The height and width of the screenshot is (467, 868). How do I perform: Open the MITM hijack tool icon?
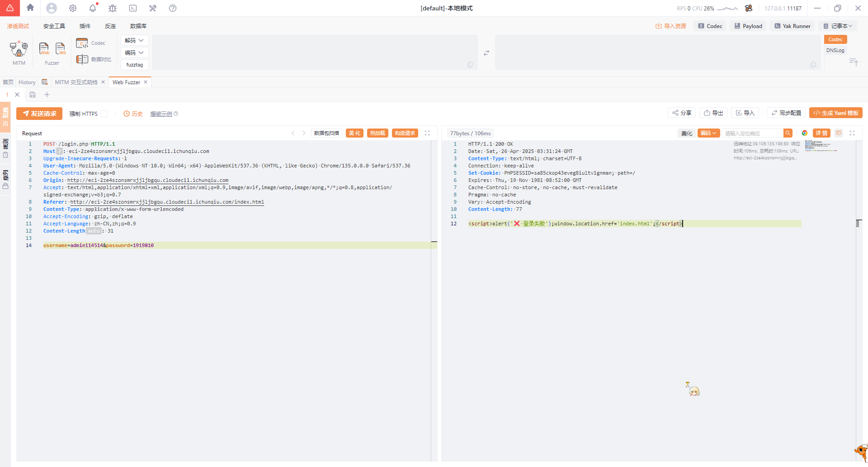[19, 49]
